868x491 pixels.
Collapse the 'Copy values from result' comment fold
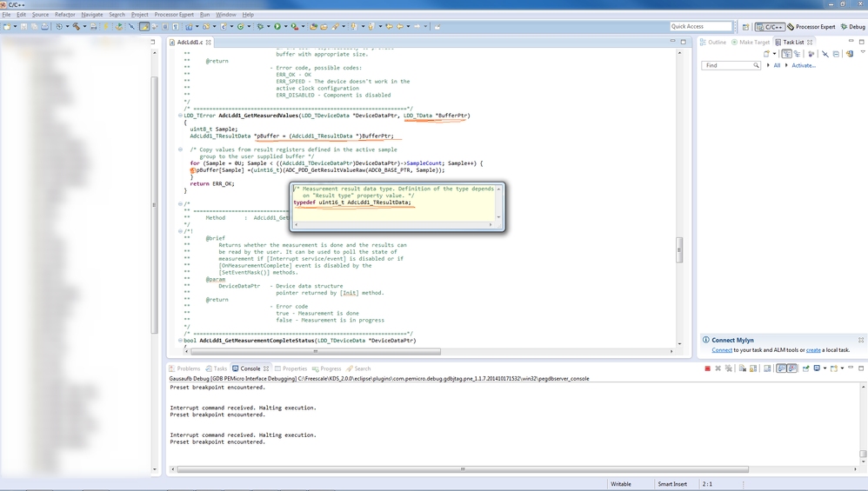tap(180, 149)
